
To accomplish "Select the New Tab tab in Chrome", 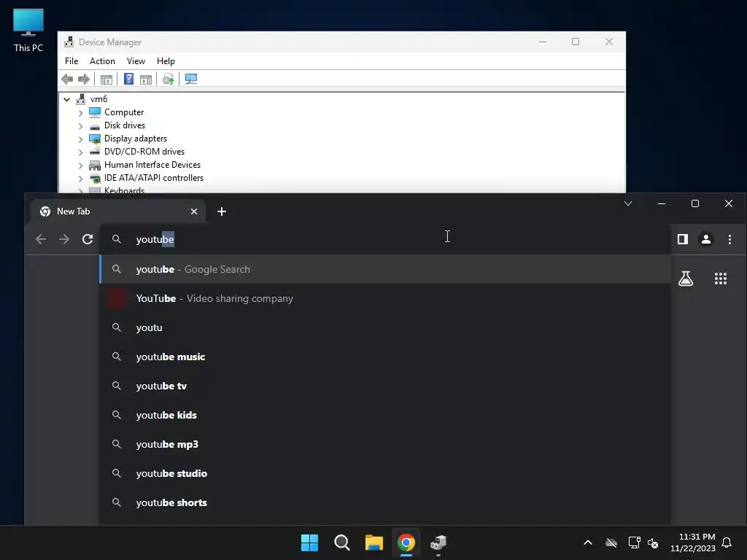I will 118,211.
